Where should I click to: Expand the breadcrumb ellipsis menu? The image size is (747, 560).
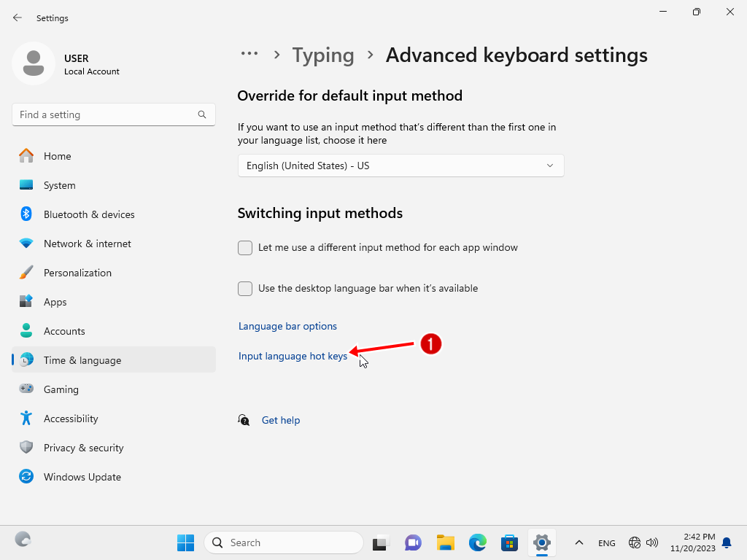pos(249,55)
